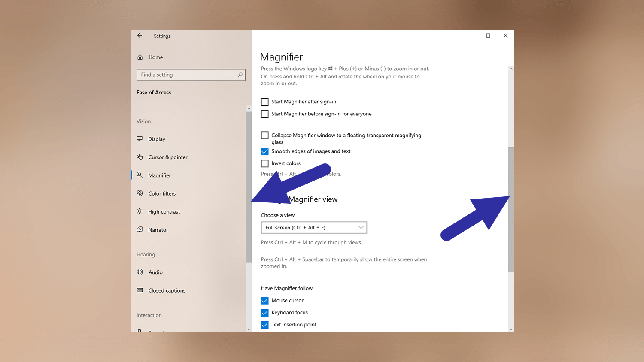Open Cursor & pointer settings
Screen dimensions: 644x362
coord(167,157)
